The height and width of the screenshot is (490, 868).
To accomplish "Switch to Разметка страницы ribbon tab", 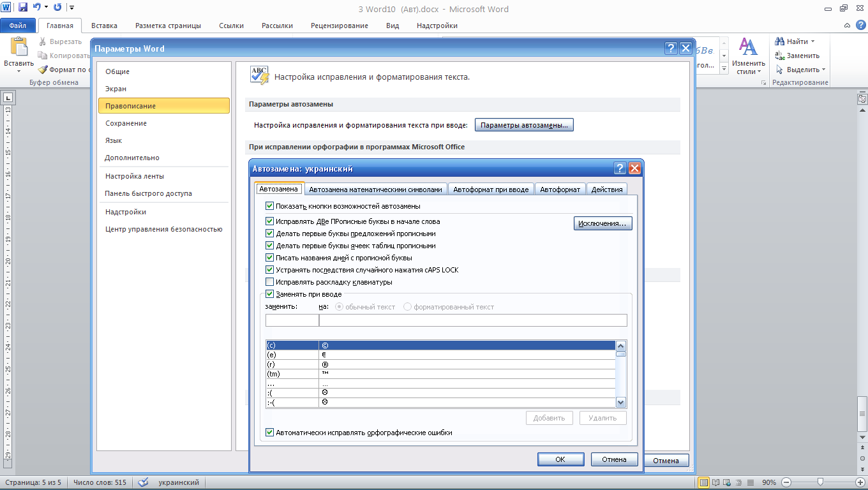I will 168,26.
